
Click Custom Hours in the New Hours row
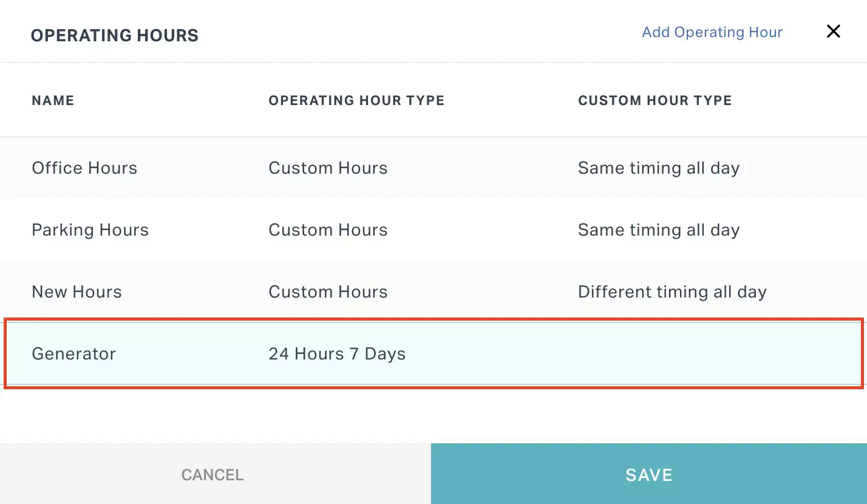[x=328, y=292]
